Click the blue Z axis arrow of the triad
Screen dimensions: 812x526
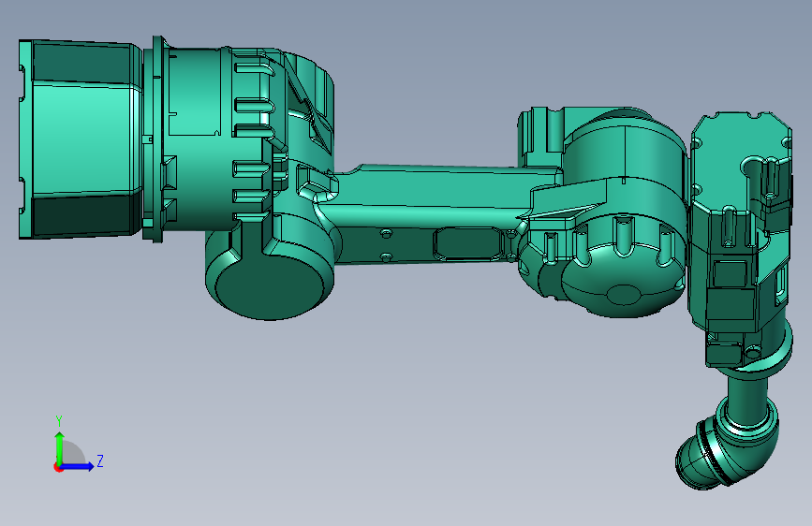coord(78,466)
